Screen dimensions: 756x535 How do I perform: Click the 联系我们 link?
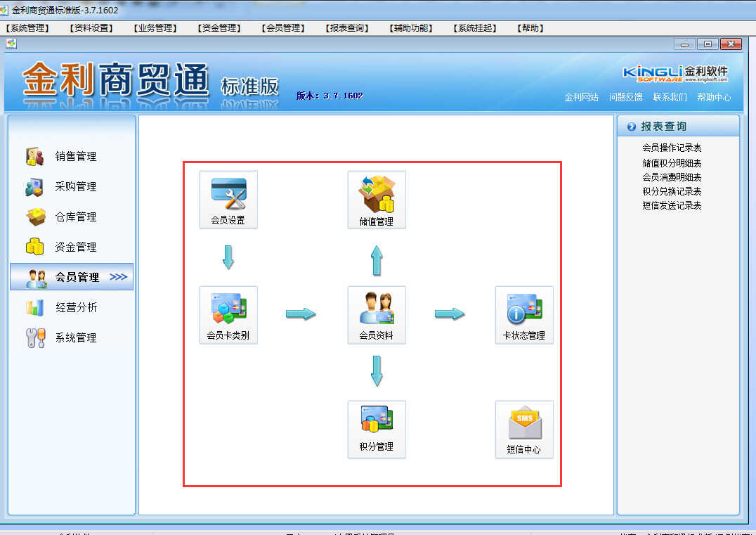coord(670,97)
